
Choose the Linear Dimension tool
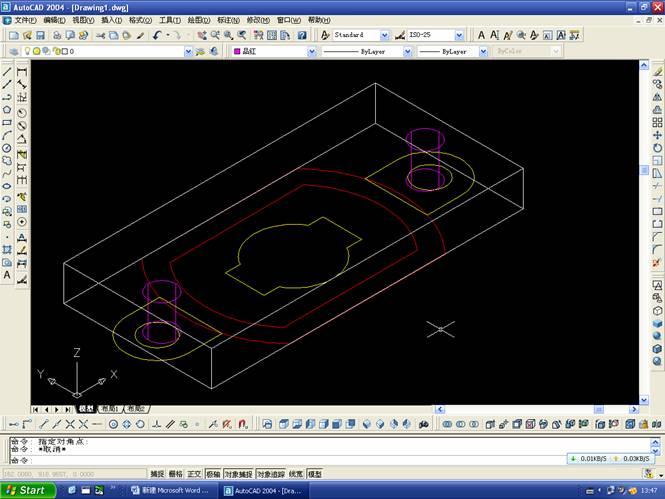click(x=22, y=72)
